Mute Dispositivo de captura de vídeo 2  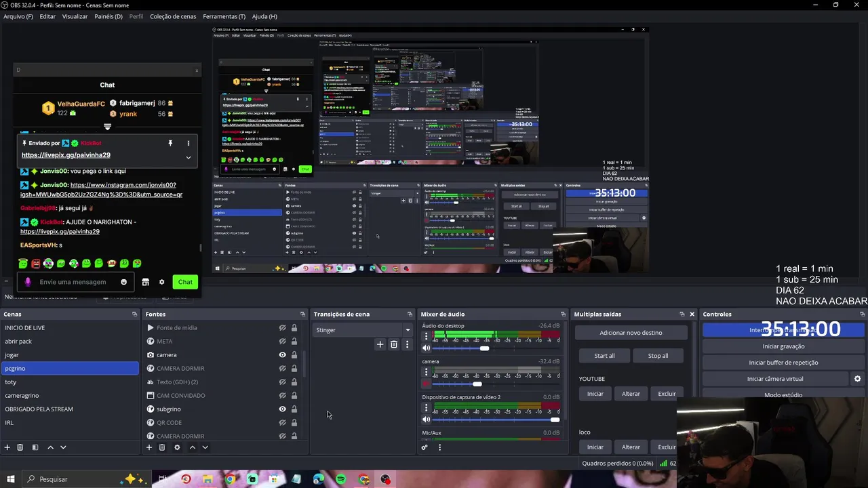(427, 420)
